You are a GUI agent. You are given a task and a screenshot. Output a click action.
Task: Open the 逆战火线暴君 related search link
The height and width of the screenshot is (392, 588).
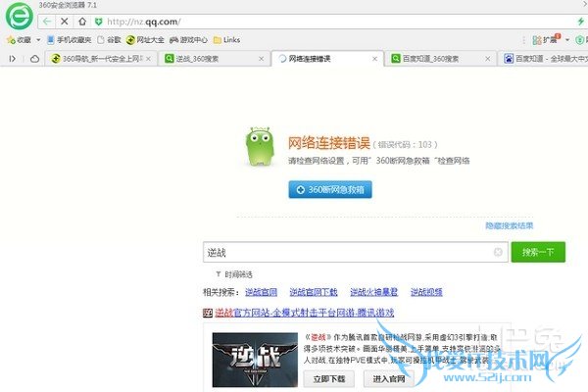coord(374,292)
